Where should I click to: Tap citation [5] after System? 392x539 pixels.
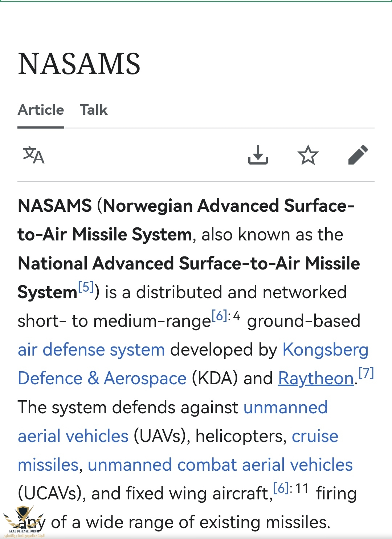point(86,287)
